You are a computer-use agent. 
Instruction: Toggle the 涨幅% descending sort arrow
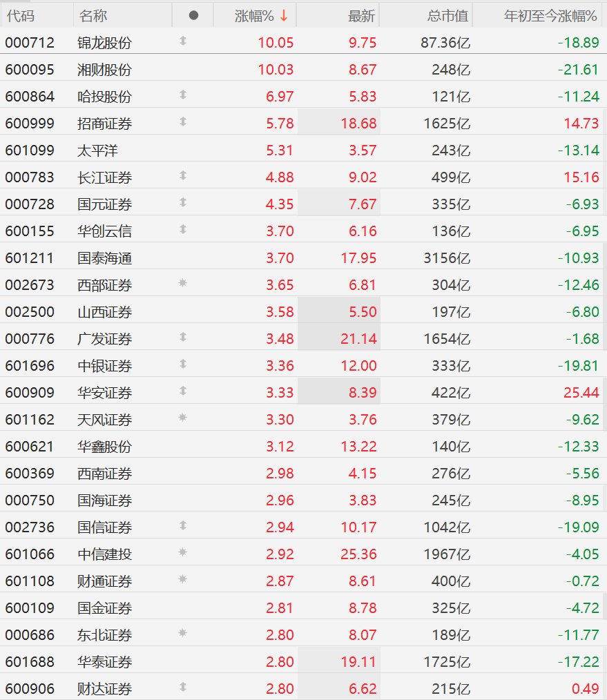284,16
